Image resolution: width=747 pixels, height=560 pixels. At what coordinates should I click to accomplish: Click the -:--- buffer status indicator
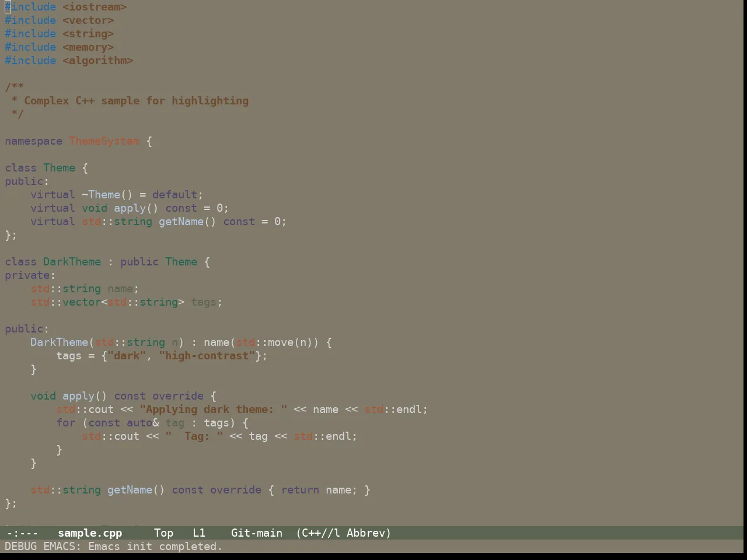coord(22,533)
